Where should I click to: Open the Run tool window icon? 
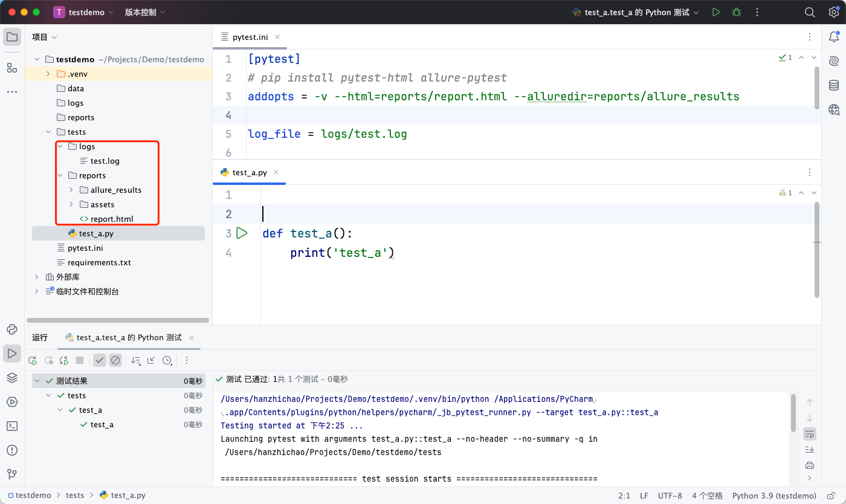(x=12, y=354)
